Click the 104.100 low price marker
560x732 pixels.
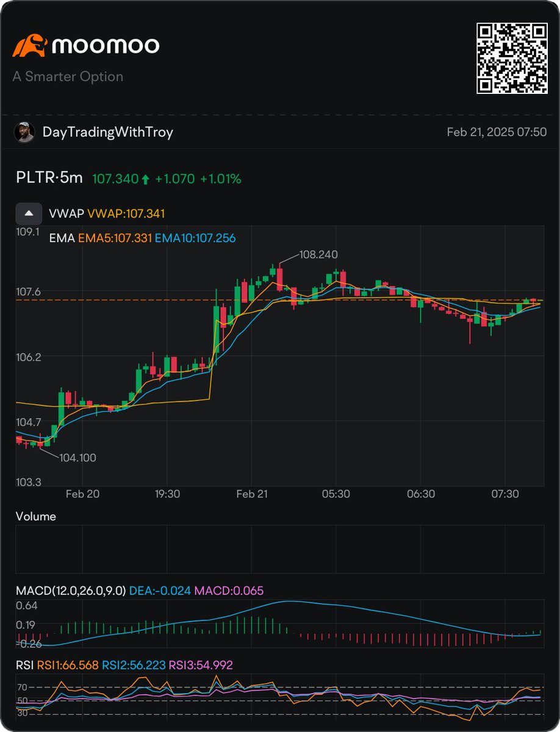[77, 457]
